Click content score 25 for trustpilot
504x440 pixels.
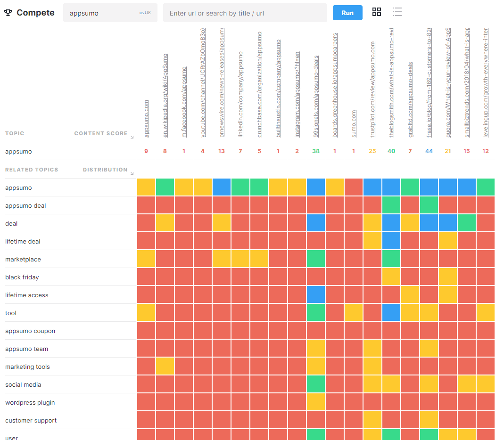(x=372, y=151)
